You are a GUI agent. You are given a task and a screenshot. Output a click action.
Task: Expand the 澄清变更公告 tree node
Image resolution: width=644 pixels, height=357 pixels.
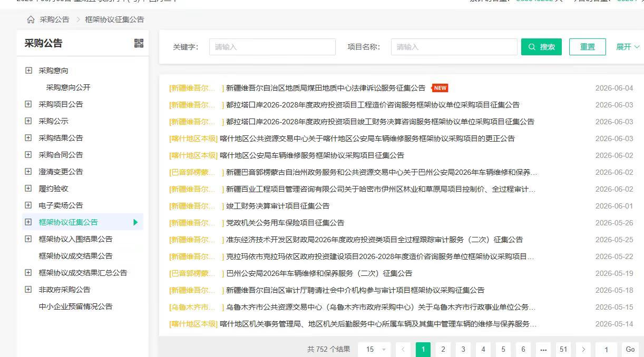(28, 172)
